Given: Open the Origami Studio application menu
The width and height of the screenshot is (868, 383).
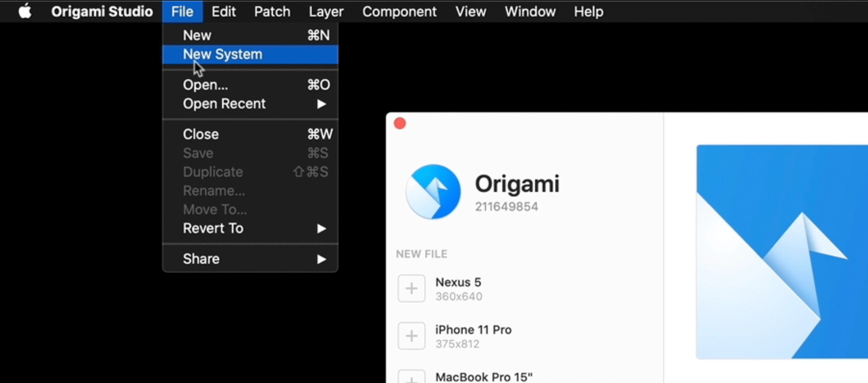Looking at the screenshot, I should coord(102,12).
